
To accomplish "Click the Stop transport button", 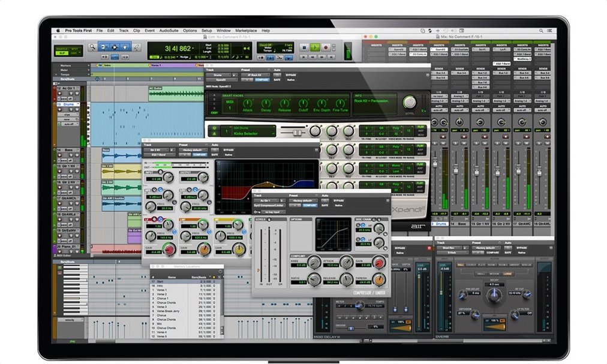I will 304,47.
